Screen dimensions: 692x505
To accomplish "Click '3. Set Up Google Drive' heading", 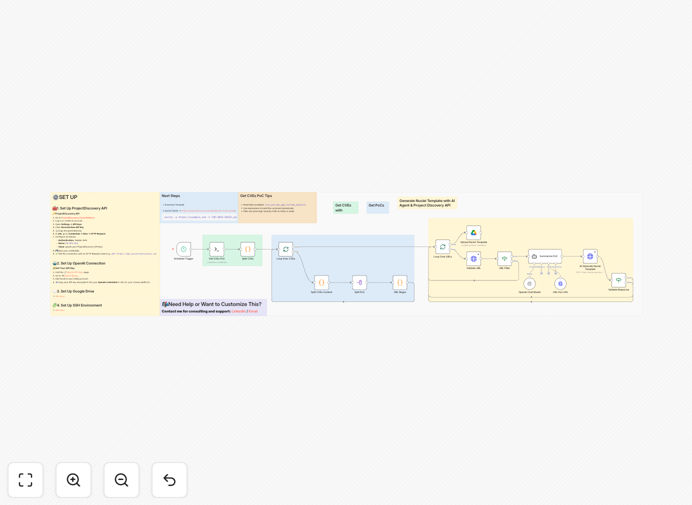I will (x=74, y=292).
